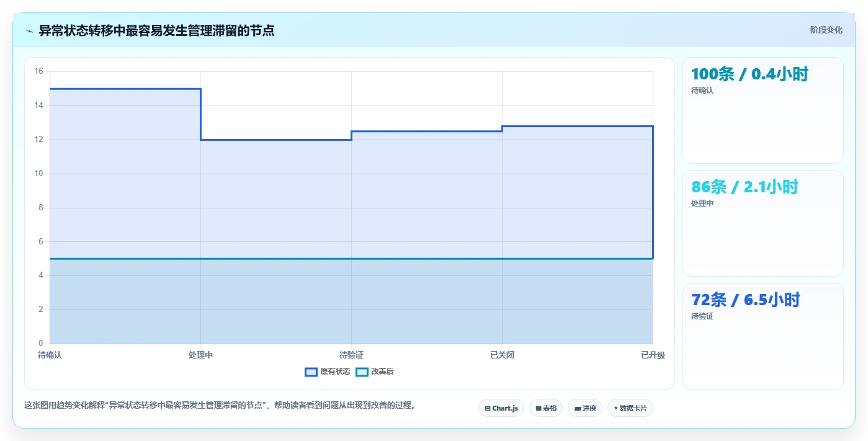Click the chart title 异常状态转移中最容易发生管理滞留的节点
The image size is (868, 441).
(x=156, y=30)
